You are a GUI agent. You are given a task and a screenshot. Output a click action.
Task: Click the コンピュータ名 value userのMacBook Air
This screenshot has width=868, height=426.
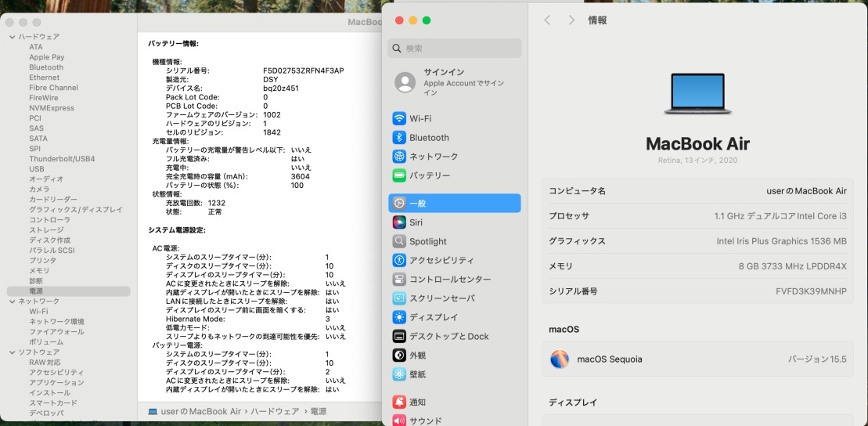point(806,190)
